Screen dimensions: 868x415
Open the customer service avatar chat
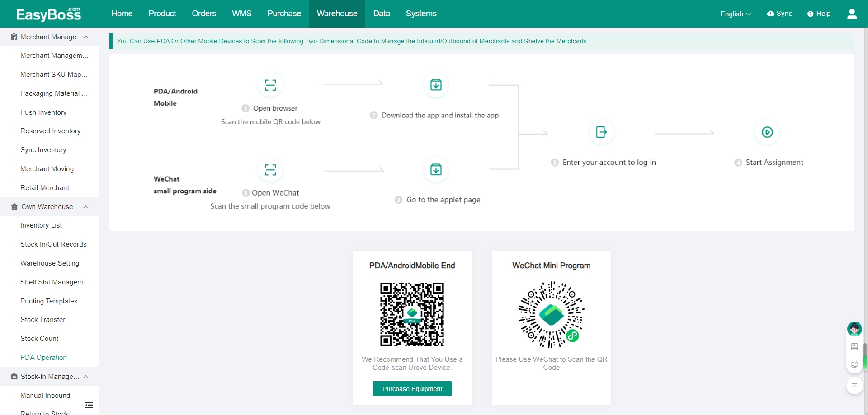[x=854, y=329]
